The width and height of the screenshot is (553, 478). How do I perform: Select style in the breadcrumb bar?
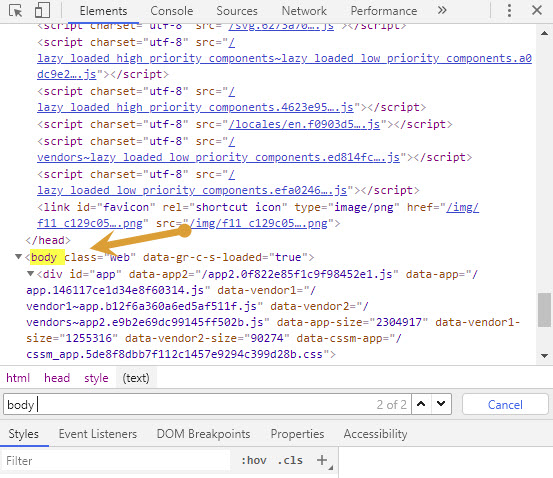96,378
